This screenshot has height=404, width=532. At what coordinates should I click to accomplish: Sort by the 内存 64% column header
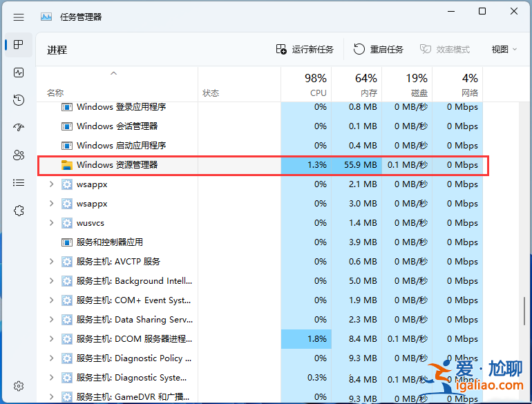[x=357, y=85]
